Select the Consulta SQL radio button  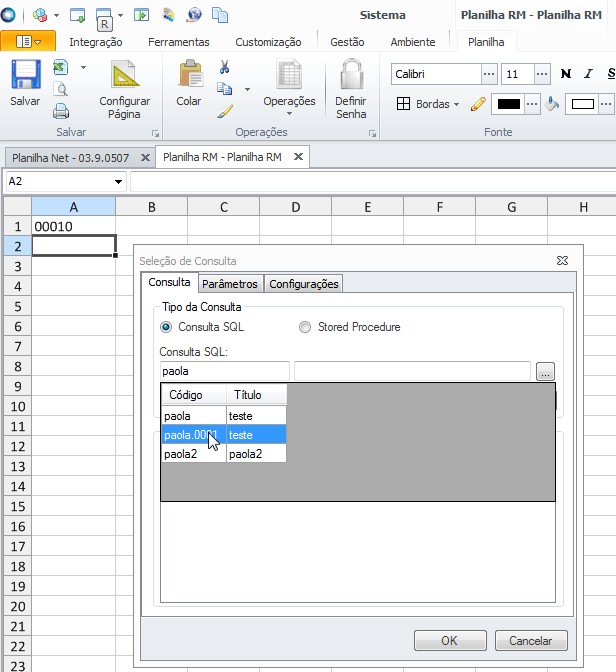pyautogui.click(x=166, y=327)
